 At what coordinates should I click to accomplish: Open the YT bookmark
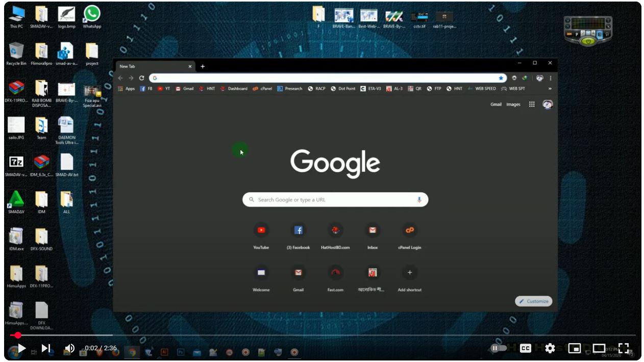164,89
